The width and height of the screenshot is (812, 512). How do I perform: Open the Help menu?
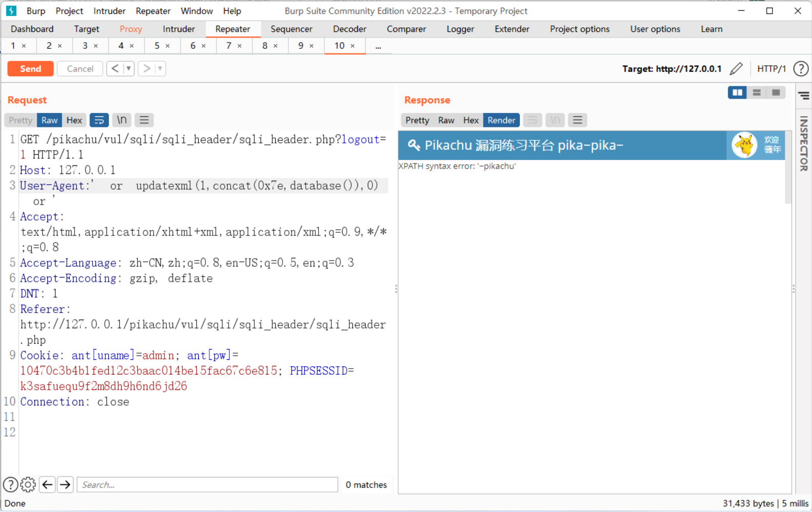[x=232, y=11]
